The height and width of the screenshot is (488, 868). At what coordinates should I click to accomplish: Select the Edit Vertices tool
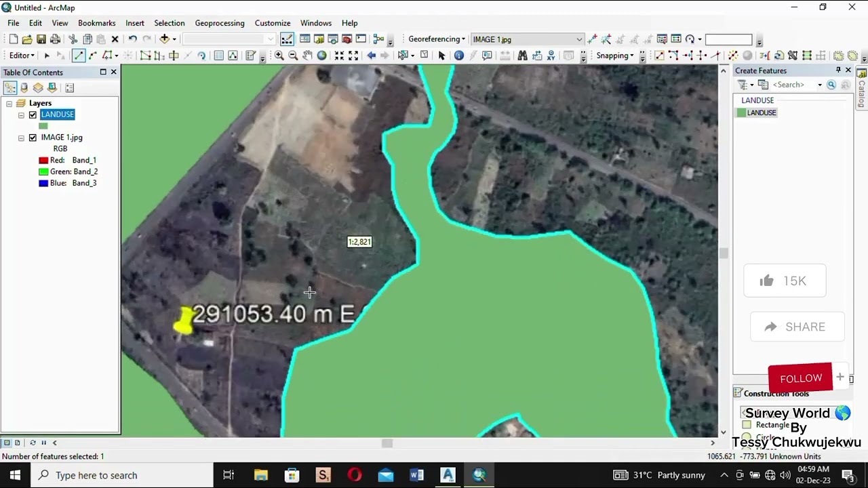(x=145, y=56)
